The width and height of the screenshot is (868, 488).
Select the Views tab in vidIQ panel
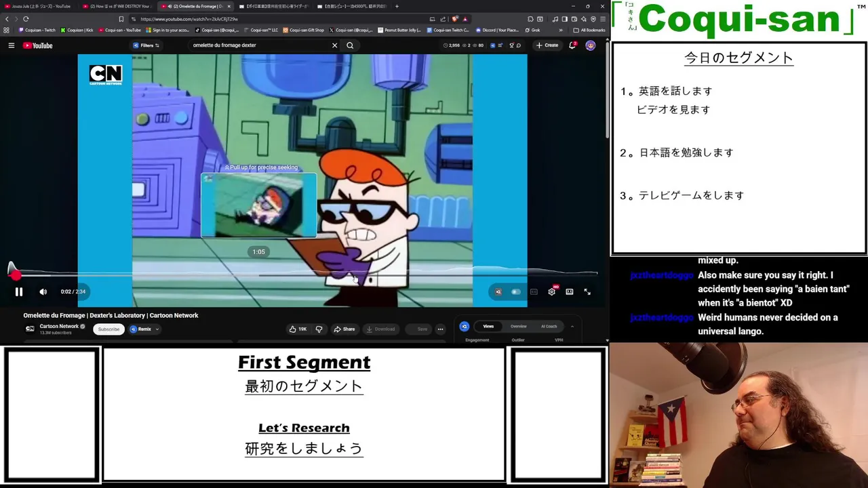tap(488, 326)
